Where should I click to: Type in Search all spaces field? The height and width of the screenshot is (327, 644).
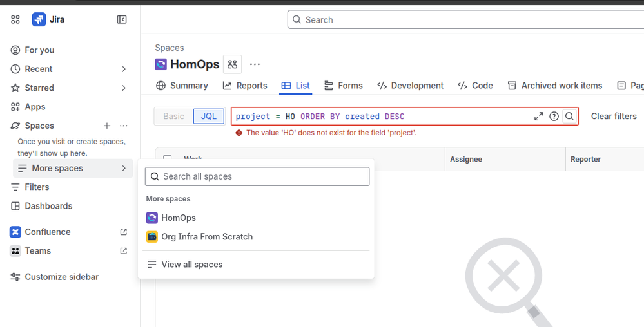pyautogui.click(x=257, y=176)
